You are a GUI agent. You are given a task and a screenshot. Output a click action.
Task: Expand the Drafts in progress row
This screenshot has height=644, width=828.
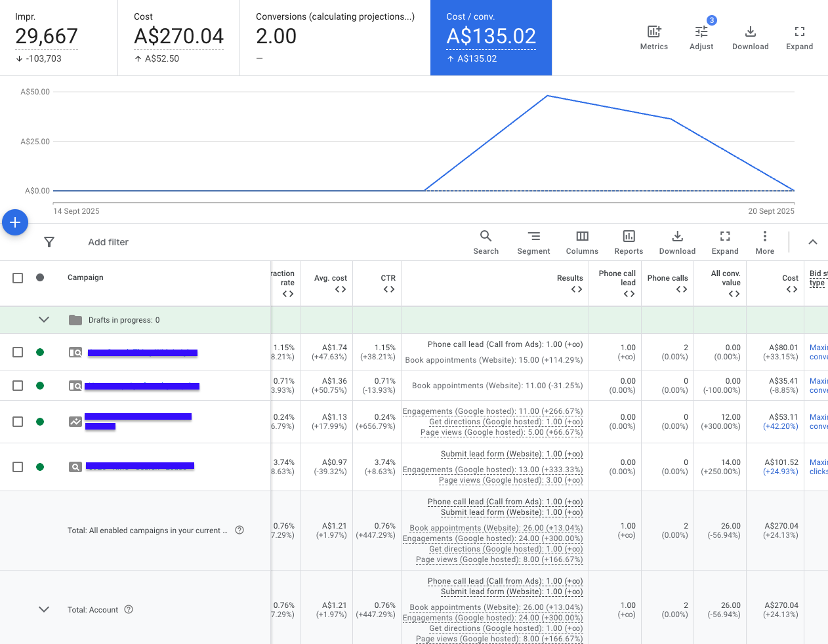pos(44,320)
